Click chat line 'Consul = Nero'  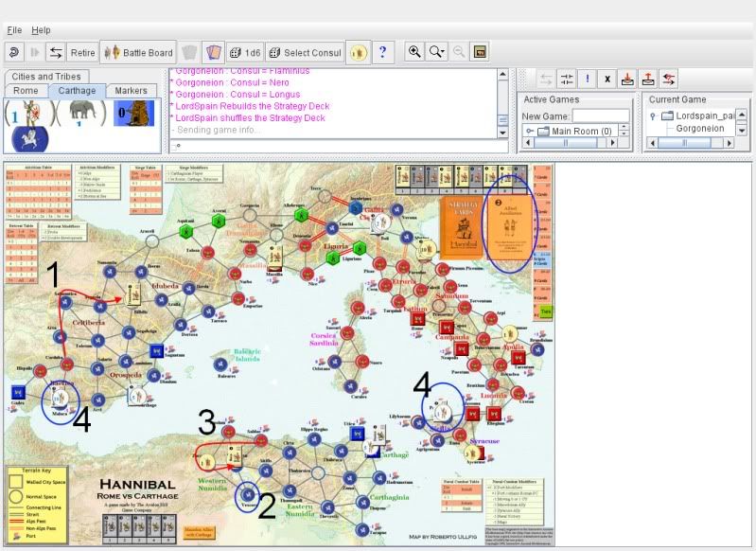232,82
